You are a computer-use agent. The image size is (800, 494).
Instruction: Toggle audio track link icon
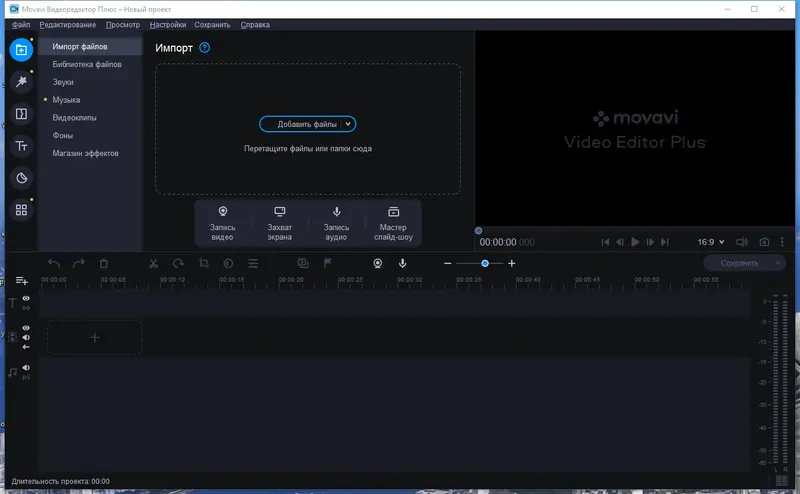click(26, 377)
